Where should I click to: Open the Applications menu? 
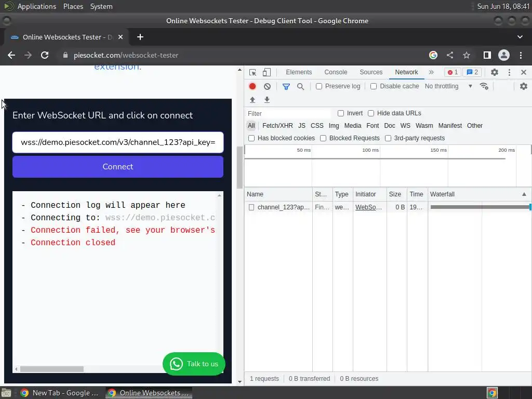37,6
